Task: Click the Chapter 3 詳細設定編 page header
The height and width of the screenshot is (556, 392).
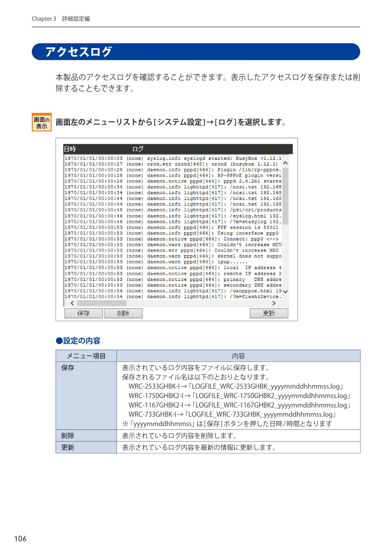Action: click(61, 19)
